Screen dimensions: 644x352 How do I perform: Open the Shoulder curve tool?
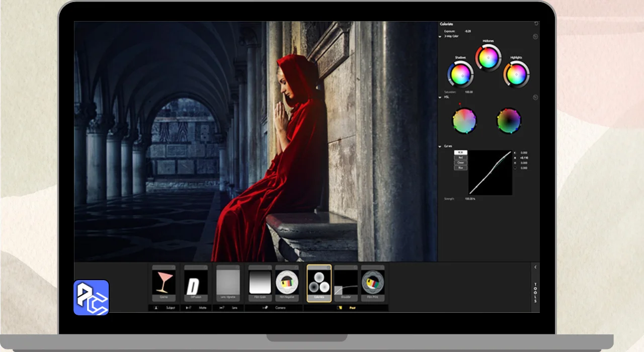(346, 283)
